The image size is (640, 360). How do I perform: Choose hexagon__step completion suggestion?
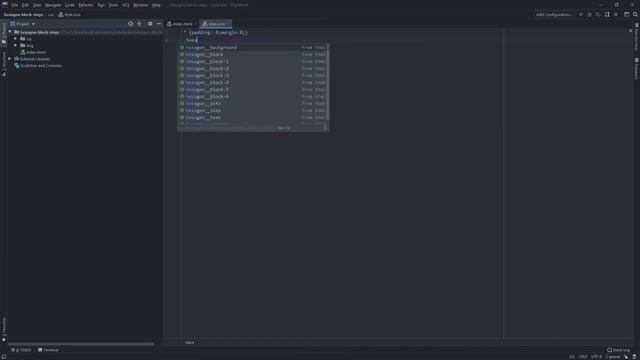(253, 110)
